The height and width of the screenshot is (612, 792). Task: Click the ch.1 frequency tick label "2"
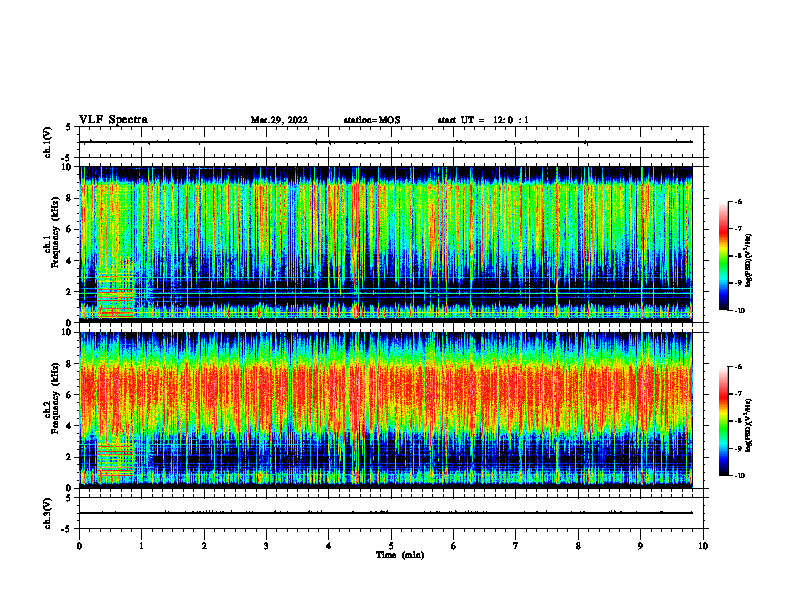coord(69,292)
